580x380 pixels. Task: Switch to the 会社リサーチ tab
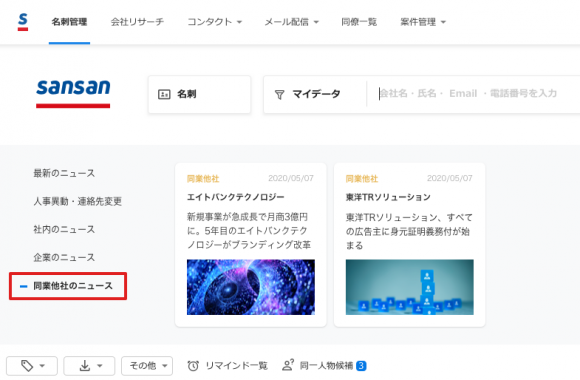pyautogui.click(x=137, y=22)
